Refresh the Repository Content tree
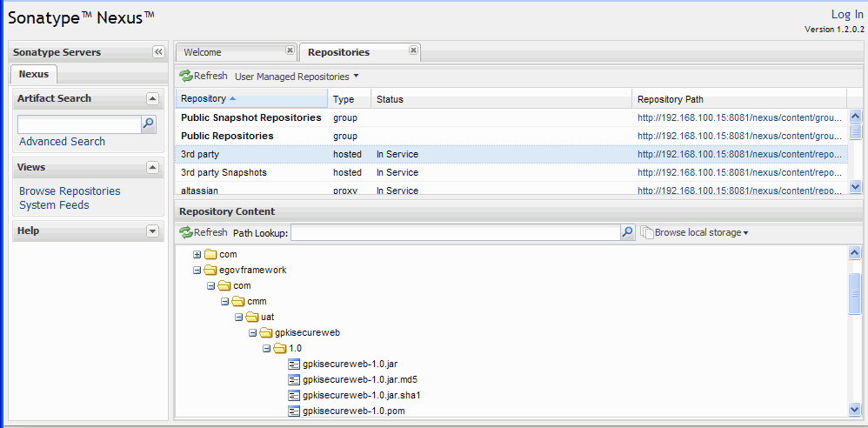Image resolution: width=868 pixels, height=428 pixels. [204, 232]
